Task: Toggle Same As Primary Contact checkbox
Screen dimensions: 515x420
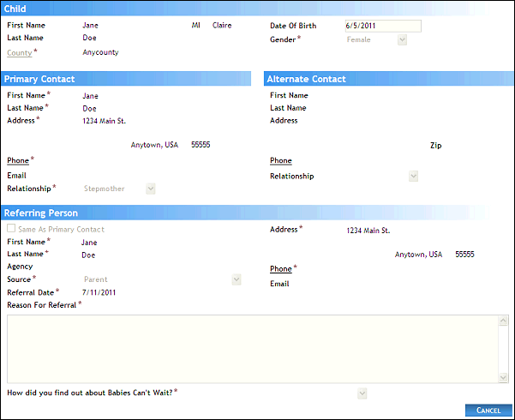Action: 11,230
